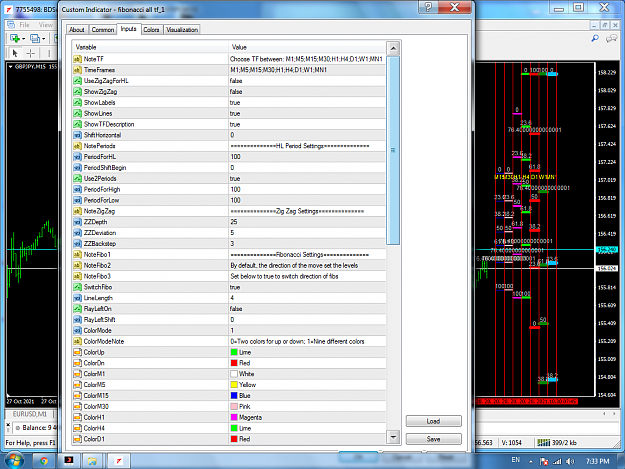Click the connection bars status icon

543,442
